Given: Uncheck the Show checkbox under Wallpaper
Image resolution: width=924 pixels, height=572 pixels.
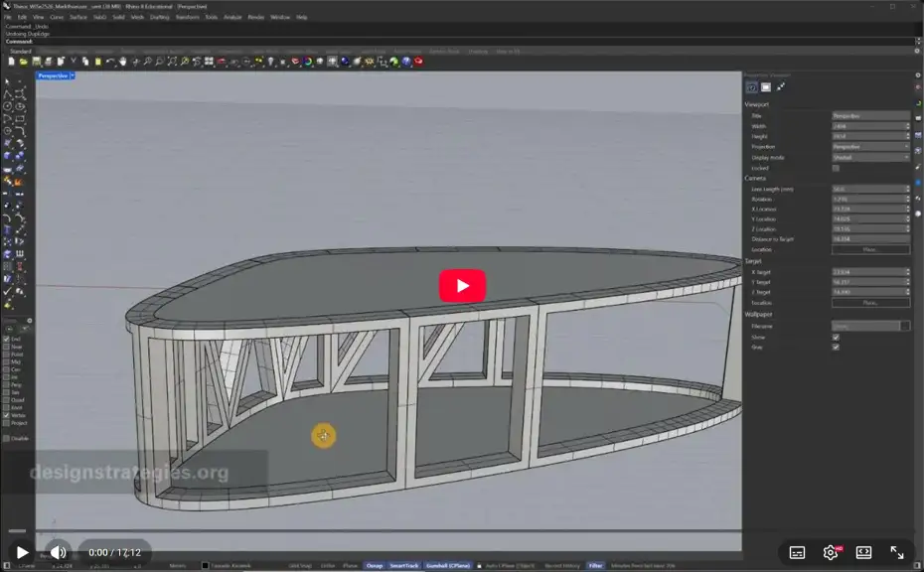Looking at the screenshot, I should pos(836,338).
